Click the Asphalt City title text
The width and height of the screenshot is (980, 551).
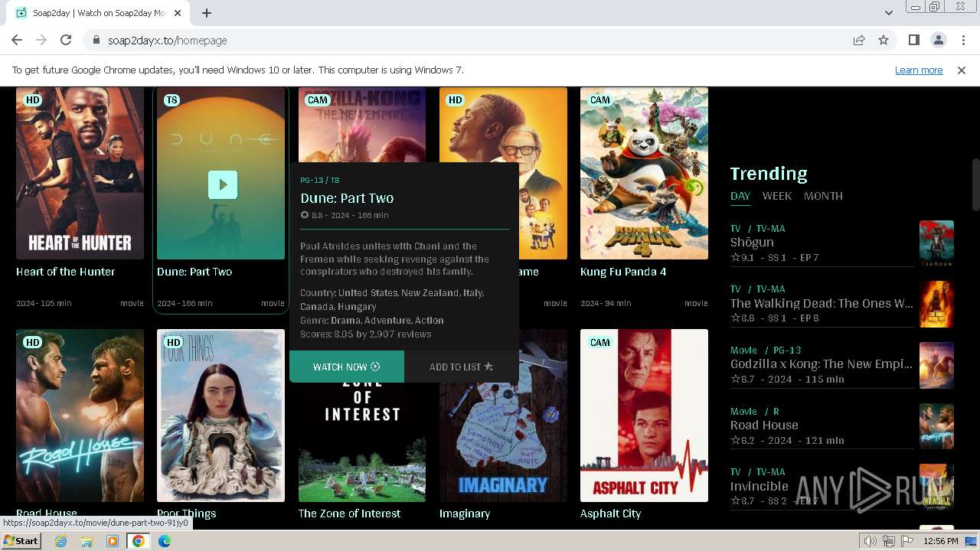[610, 514]
